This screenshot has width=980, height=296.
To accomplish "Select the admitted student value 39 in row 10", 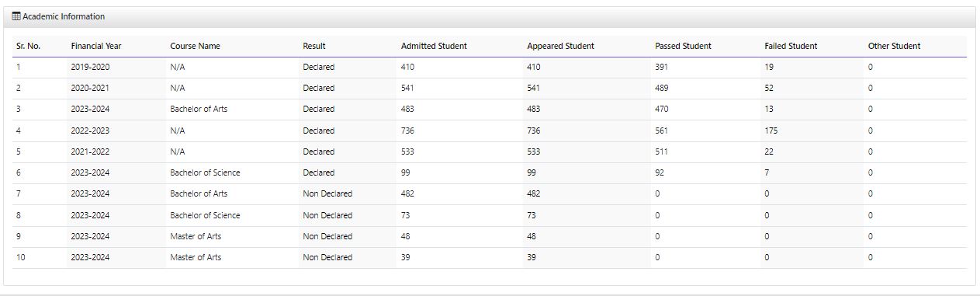I will click(x=405, y=257).
